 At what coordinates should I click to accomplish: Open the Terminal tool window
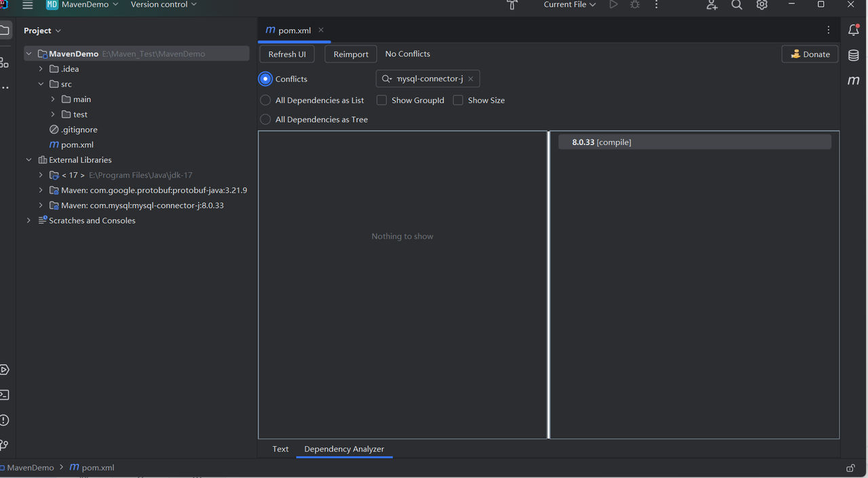point(5,395)
